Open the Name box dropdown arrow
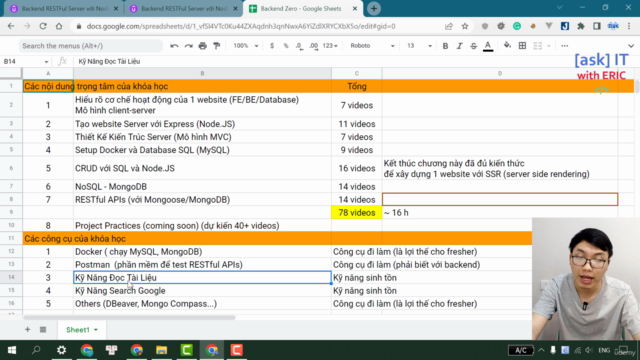The width and height of the screenshot is (640, 360). (46, 62)
